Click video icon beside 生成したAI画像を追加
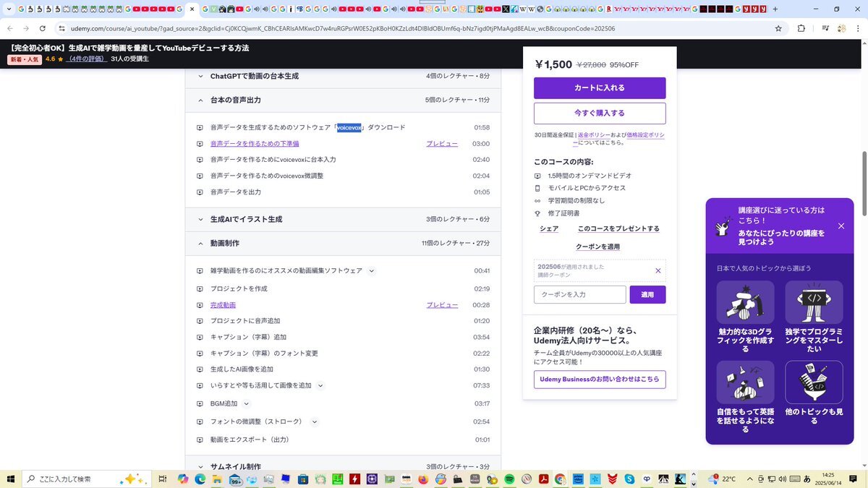 pyautogui.click(x=200, y=369)
